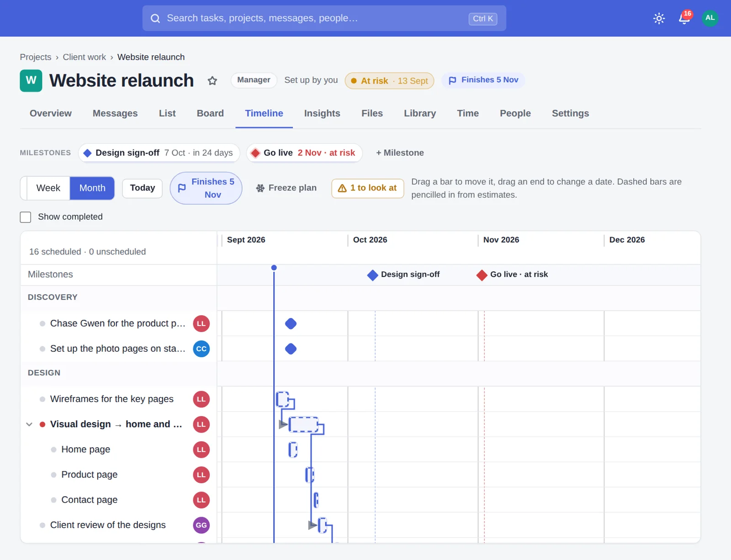This screenshot has height=560, width=731.
Task: Select the Go live diamond in timeline
Action: pyautogui.click(x=482, y=275)
